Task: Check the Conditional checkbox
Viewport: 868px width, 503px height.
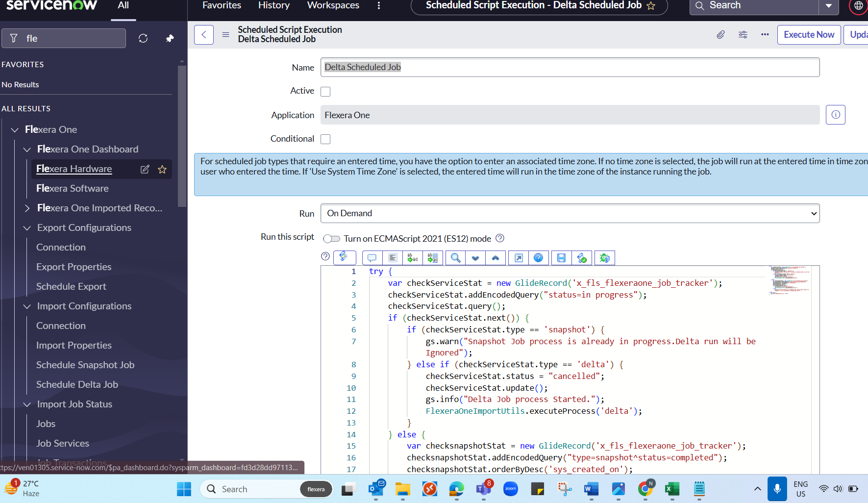Action: pos(325,139)
